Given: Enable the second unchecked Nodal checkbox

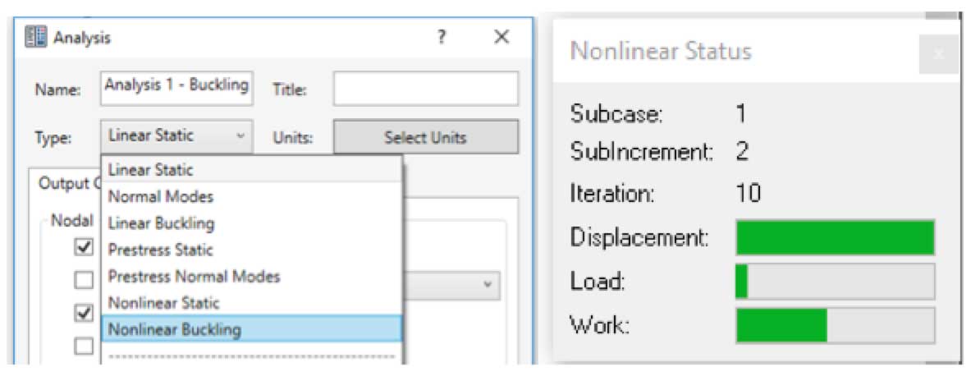Looking at the screenshot, I should coord(84,280).
